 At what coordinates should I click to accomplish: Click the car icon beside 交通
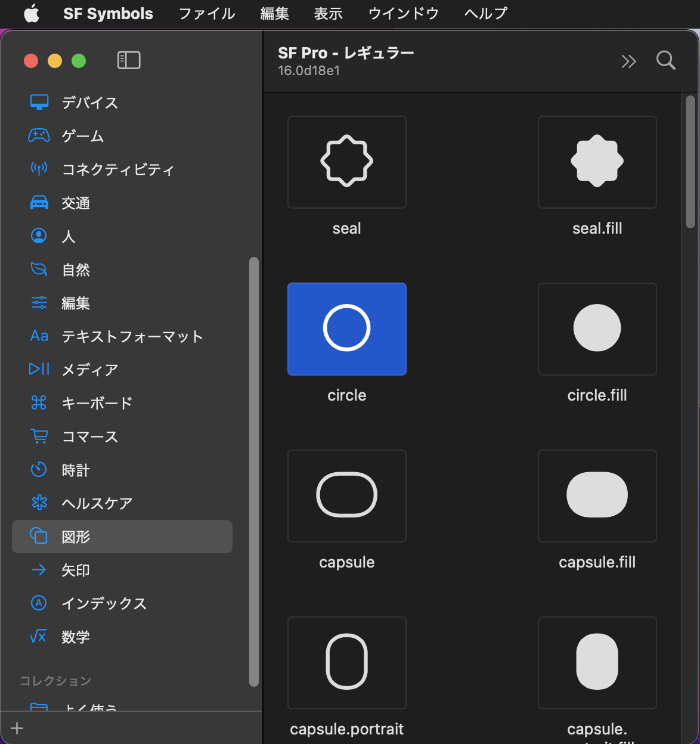[39, 203]
